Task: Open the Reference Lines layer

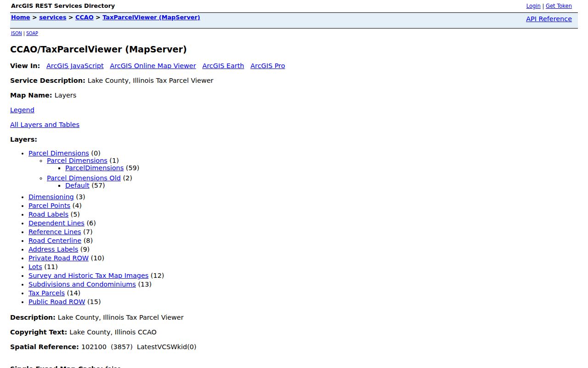Action: point(55,232)
